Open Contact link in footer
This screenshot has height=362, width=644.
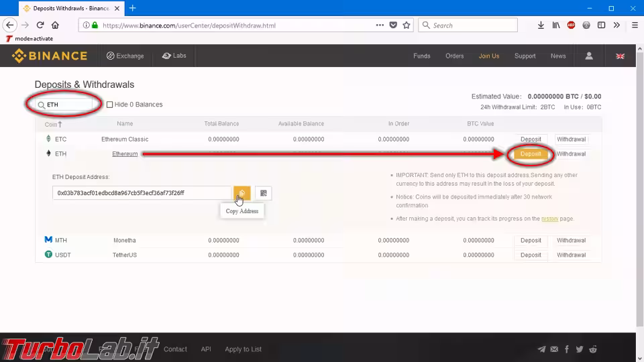(175, 349)
